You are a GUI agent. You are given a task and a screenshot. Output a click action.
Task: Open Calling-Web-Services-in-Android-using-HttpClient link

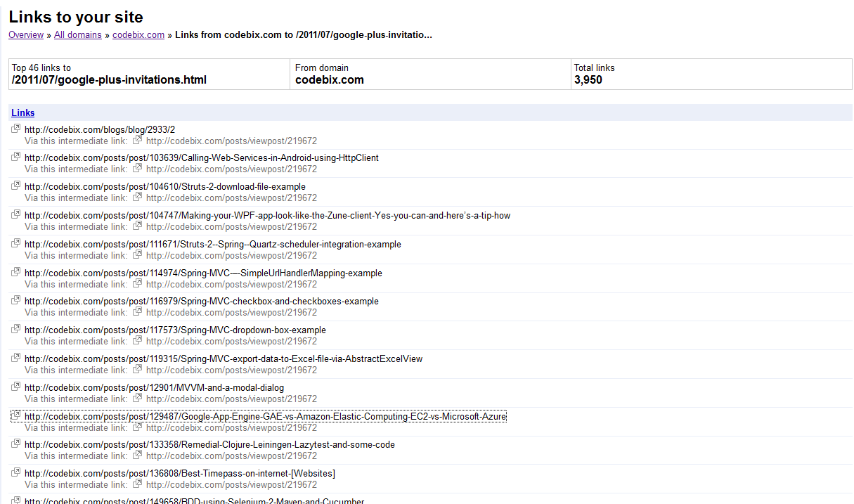pyautogui.click(x=202, y=158)
